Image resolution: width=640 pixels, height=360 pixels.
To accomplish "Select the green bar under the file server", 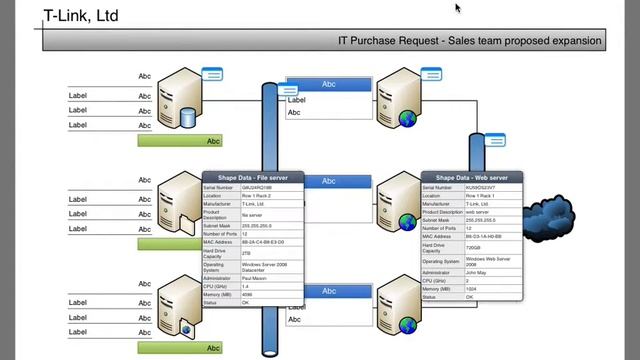I will pyautogui.click(x=170, y=244).
